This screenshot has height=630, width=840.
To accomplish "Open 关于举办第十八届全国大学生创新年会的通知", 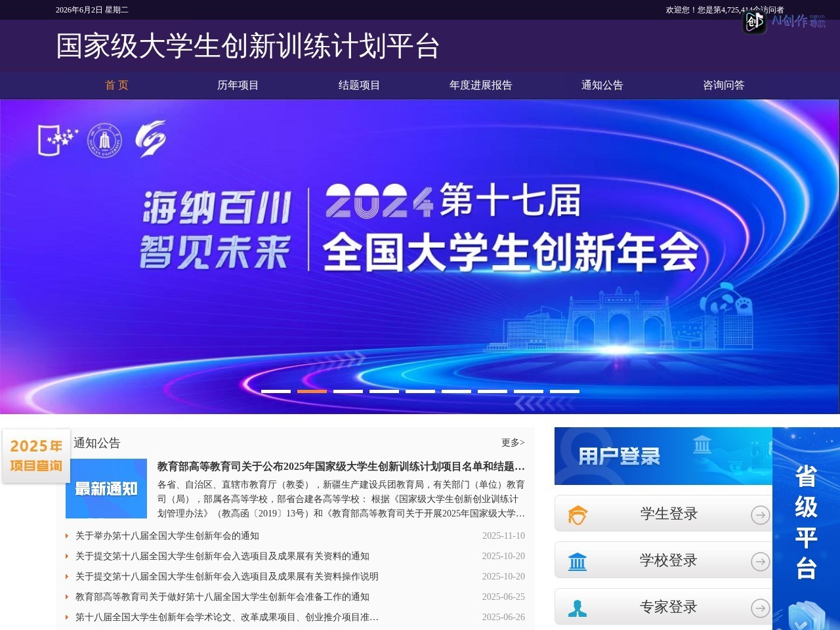I will coord(167,535).
